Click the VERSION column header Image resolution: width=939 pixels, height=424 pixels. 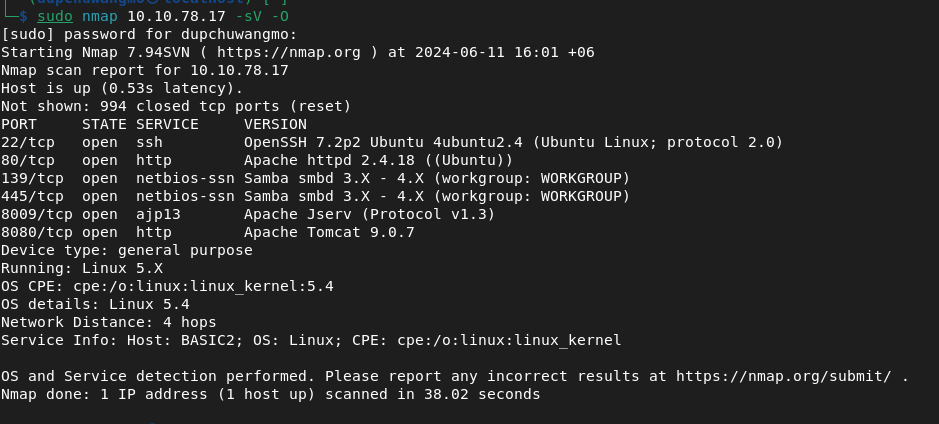click(x=275, y=125)
